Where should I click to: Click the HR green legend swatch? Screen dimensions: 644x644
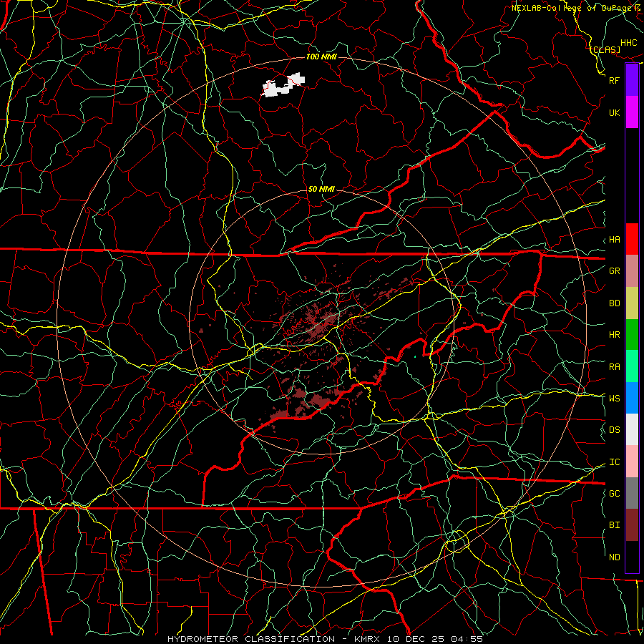pos(632,335)
